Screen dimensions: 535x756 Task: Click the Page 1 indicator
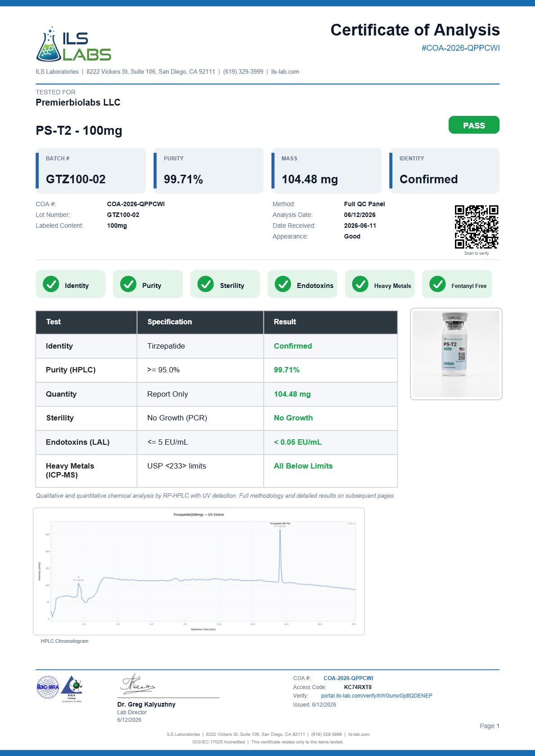coord(490,726)
